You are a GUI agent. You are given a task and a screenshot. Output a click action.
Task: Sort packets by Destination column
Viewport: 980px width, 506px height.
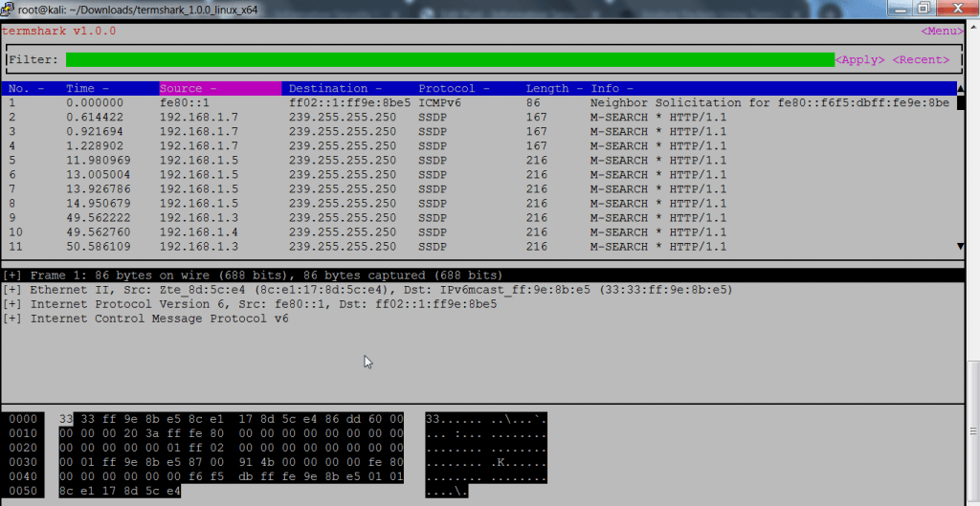coord(335,89)
